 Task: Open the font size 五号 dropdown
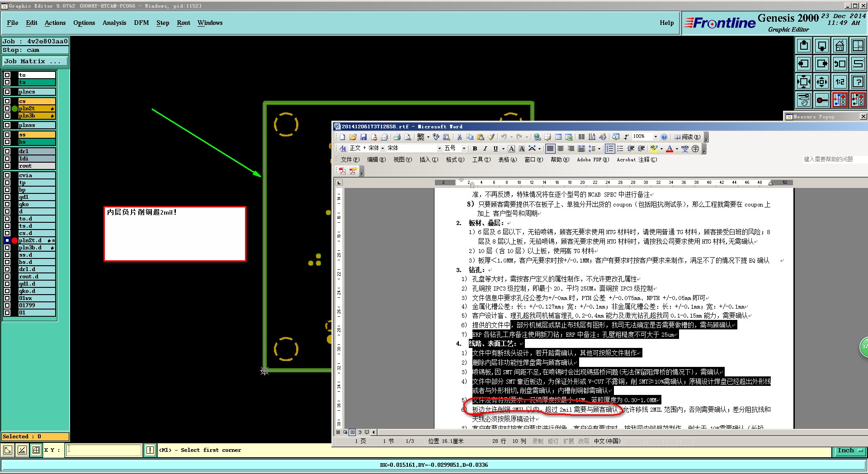463,149
